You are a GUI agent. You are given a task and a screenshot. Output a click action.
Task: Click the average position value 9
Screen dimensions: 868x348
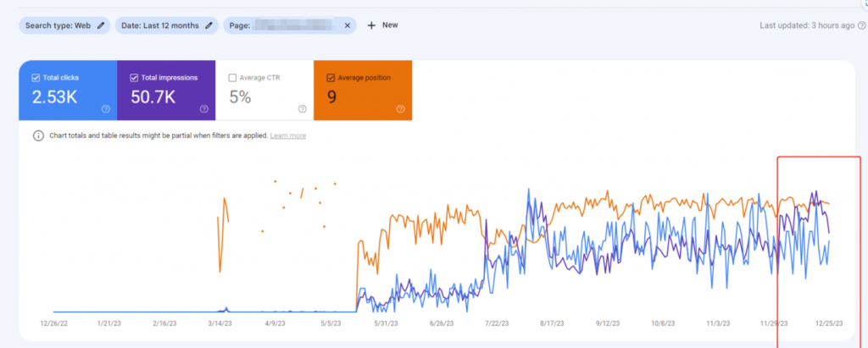coord(331,97)
